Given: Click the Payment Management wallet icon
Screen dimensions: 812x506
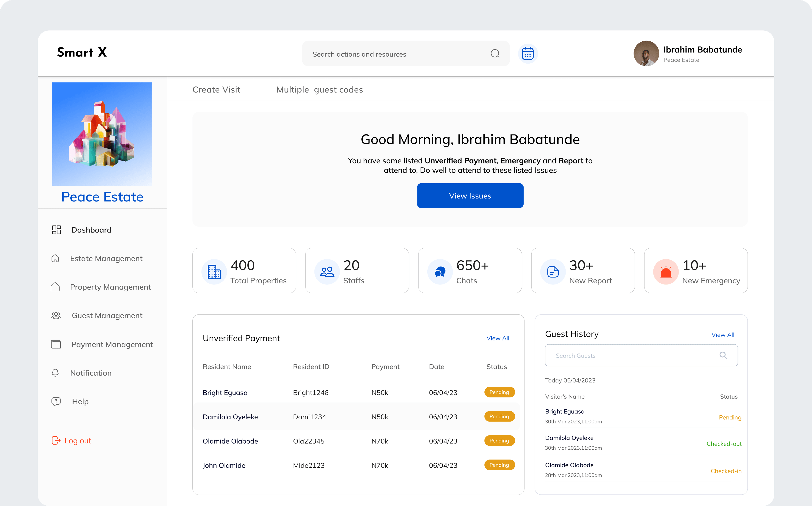Looking at the screenshot, I should pos(56,344).
